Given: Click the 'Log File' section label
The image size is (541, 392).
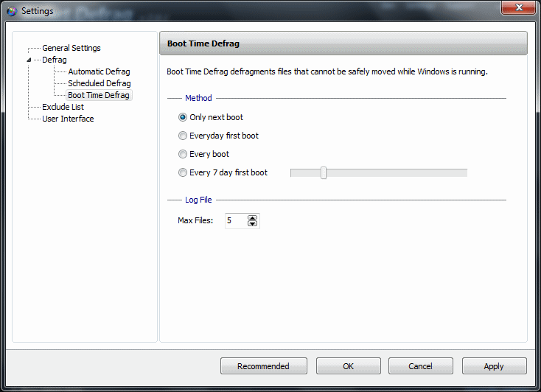Looking at the screenshot, I should [198, 200].
